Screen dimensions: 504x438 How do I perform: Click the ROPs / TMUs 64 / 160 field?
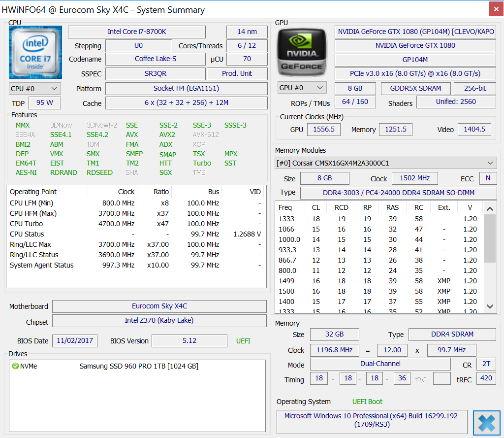355,102
